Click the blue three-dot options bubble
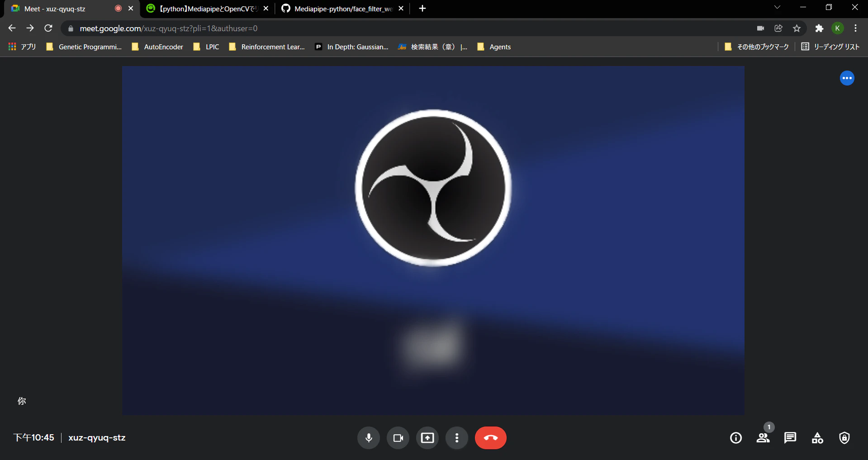868x460 pixels. pyautogui.click(x=847, y=78)
